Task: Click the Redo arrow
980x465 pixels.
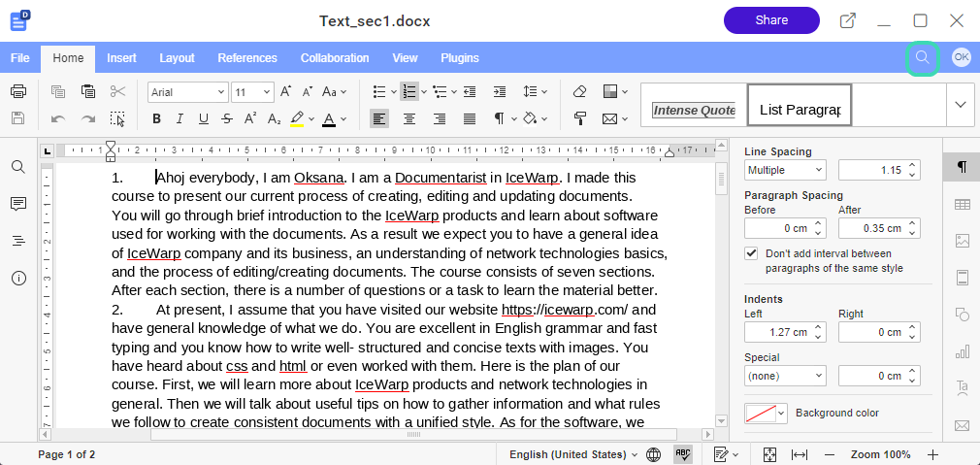Action: [88, 118]
